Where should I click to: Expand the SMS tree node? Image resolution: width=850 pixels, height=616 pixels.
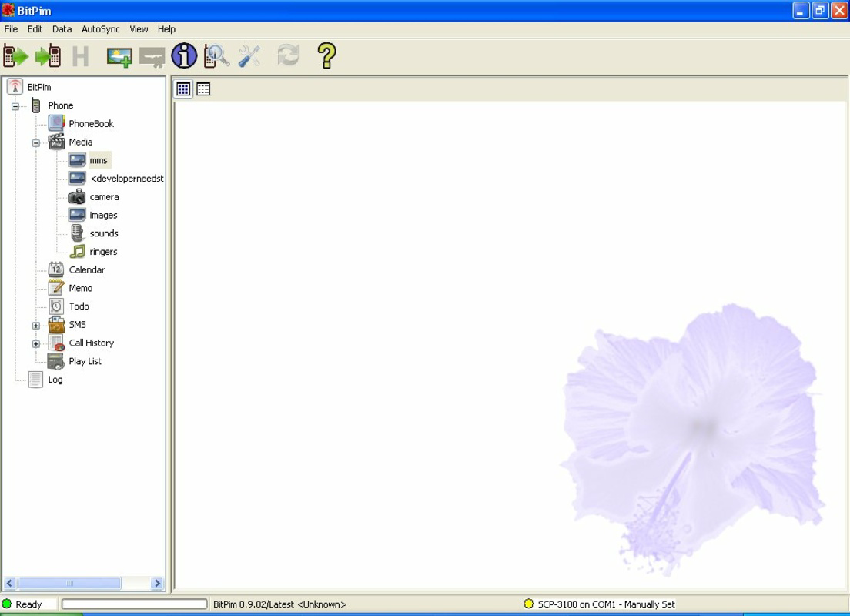(35, 326)
